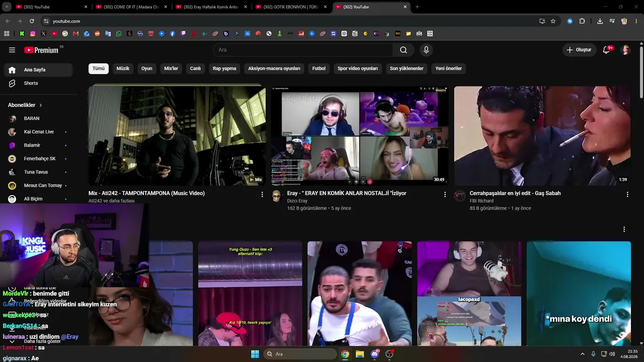Image resolution: width=644 pixels, height=362 pixels.
Task: Open the Gmail bookmark
Action: tap(75, 34)
